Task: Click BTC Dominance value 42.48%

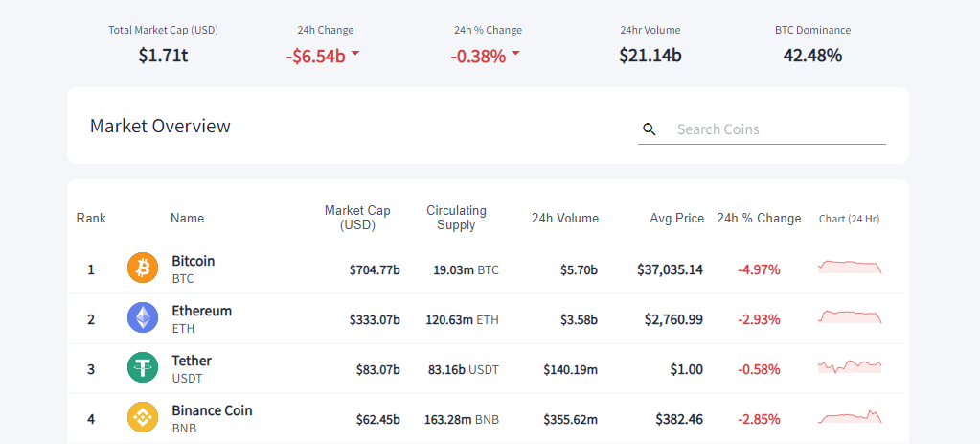Action: point(812,56)
